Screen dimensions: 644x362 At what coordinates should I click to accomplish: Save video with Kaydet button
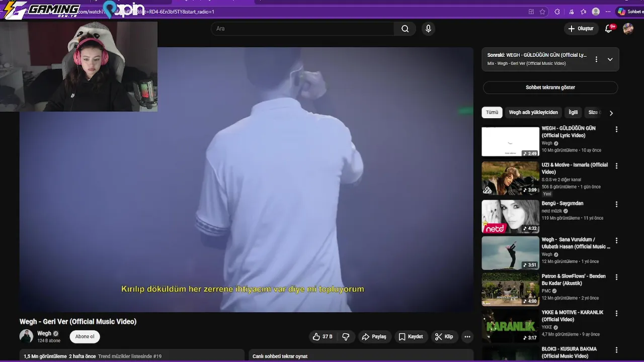coord(411,337)
